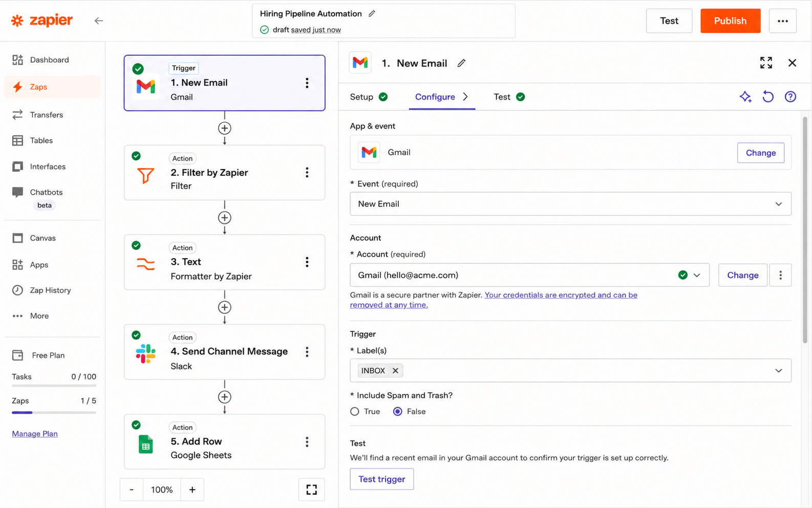The height and width of the screenshot is (508, 812).
Task: Publish the Zap
Action: point(730,21)
